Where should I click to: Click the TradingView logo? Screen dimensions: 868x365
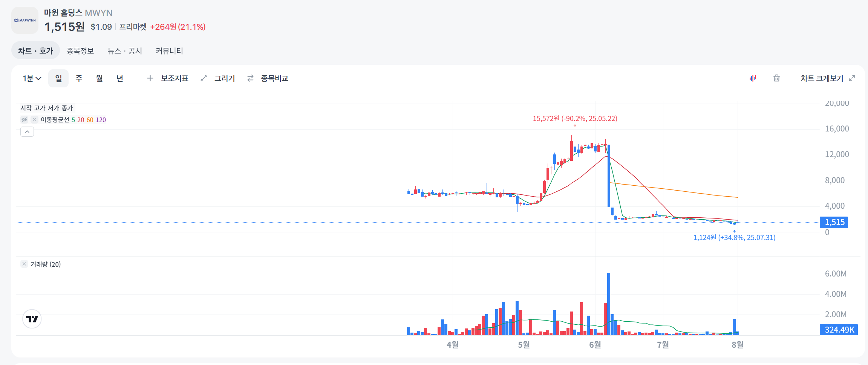[32, 319]
